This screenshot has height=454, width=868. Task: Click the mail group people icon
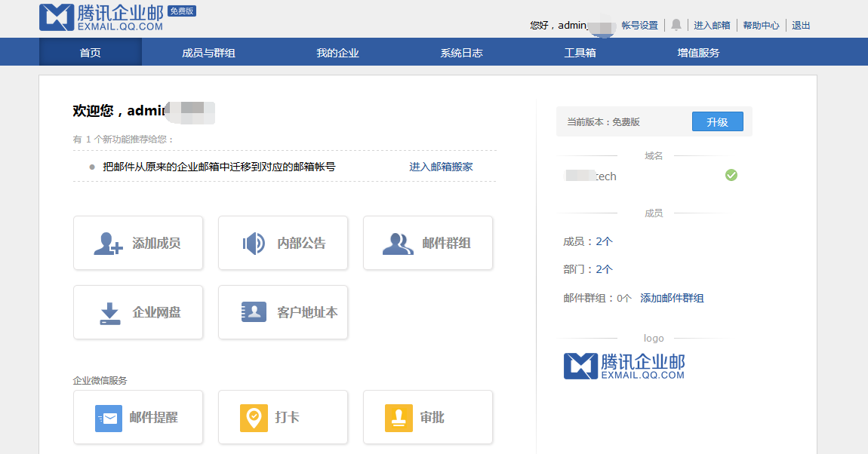(x=398, y=244)
